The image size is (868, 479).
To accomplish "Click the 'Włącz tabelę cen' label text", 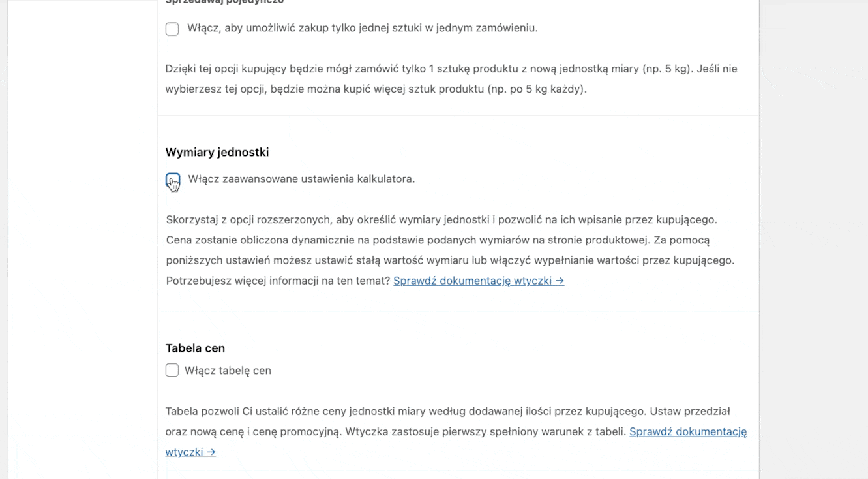I will point(228,371).
